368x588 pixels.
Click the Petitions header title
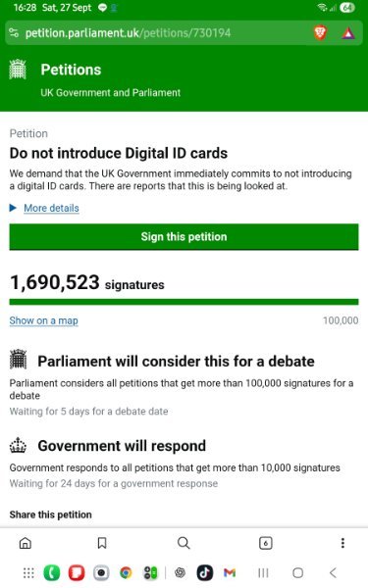(x=71, y=70)
